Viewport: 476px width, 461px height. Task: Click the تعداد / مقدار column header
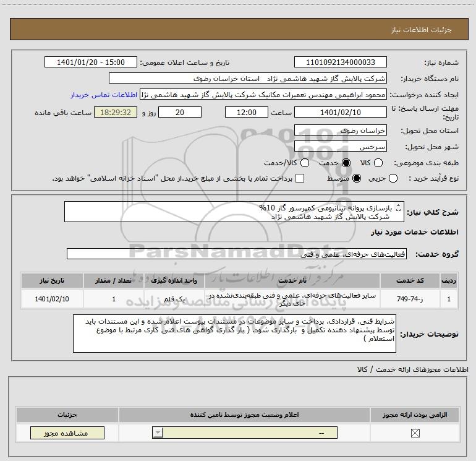[114, 280]
